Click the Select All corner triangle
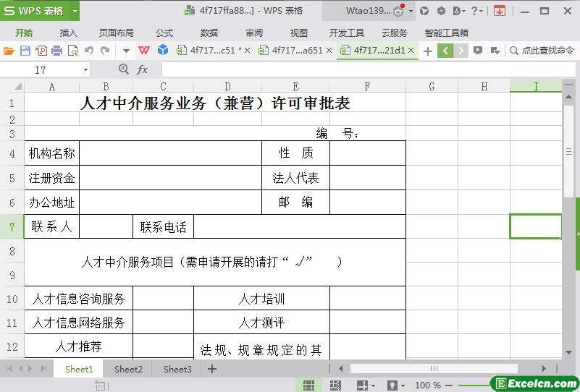Image resolution: width=580 pixels, height=392 pixels. click(17, 87)
